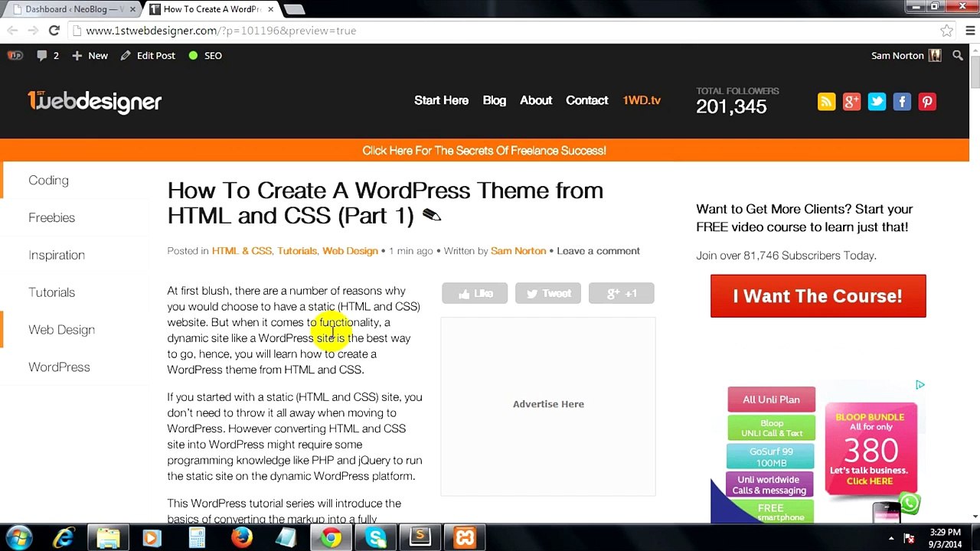Go to Start Here menu item
Viewport: 980px width, 551px height.
tap(441, 100)
